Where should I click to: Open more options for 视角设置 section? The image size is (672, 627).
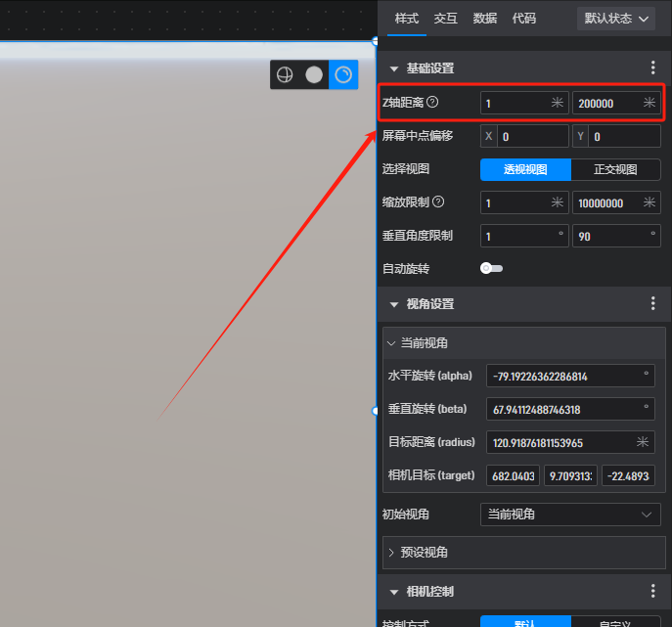652,303
